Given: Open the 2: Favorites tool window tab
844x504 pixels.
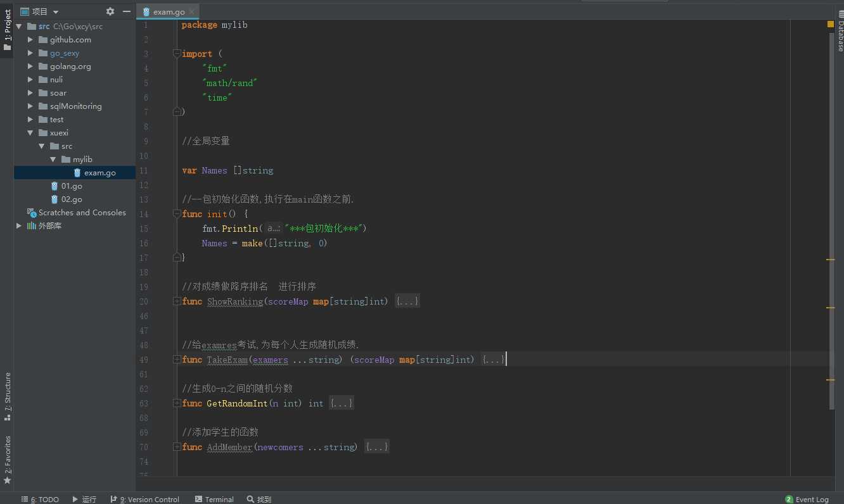Looking at the screenshot, I should point(7,460).
